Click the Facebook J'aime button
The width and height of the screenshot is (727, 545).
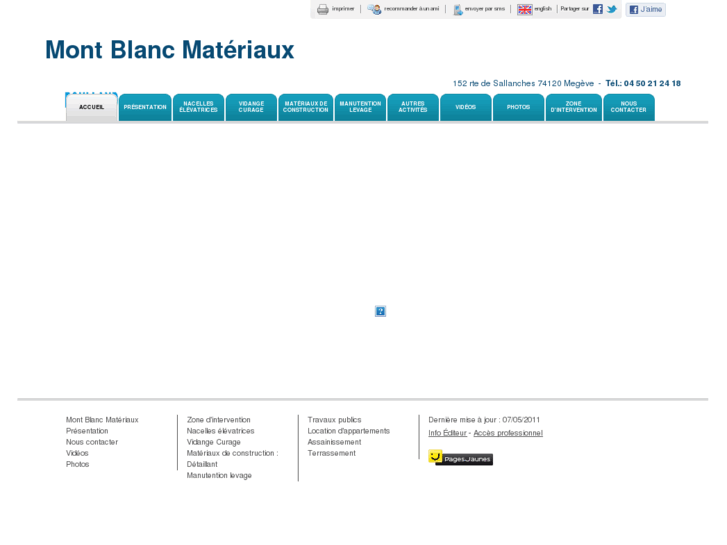(x=645, y=9)
